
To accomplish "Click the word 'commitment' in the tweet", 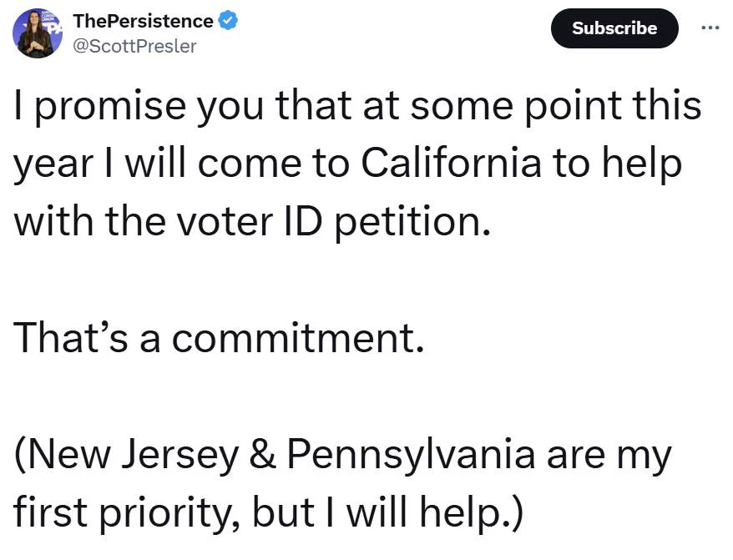I will pyautogui.click(x=293, y=337).
